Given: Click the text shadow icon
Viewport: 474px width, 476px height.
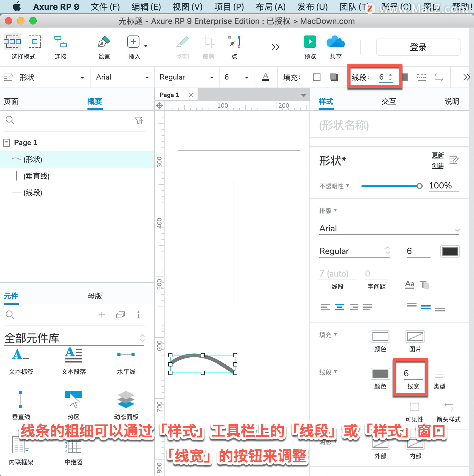Looking at the screenshot, I should 424,285.
